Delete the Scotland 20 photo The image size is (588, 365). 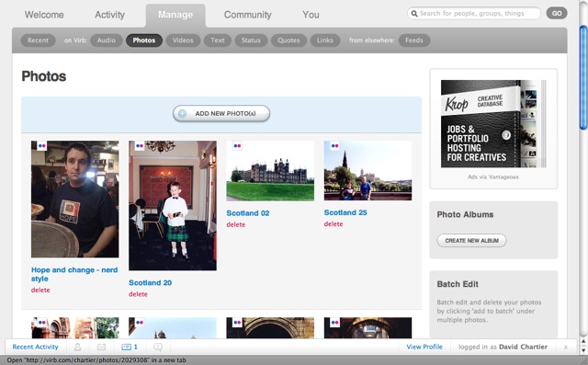click(138, 294)
